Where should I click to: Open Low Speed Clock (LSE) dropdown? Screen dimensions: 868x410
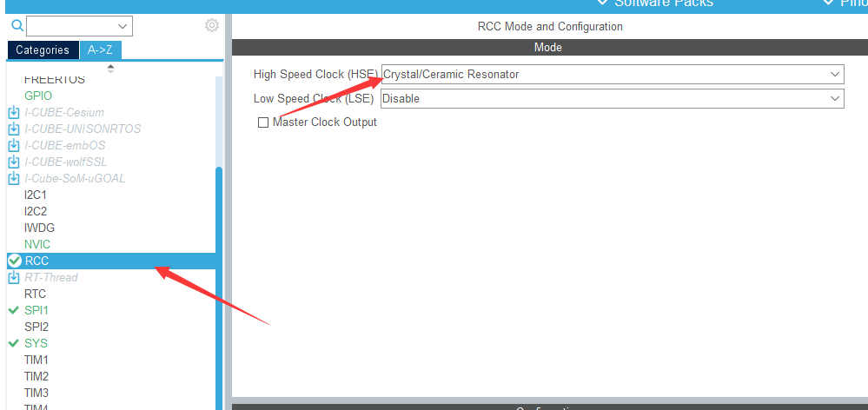(613, 98)
